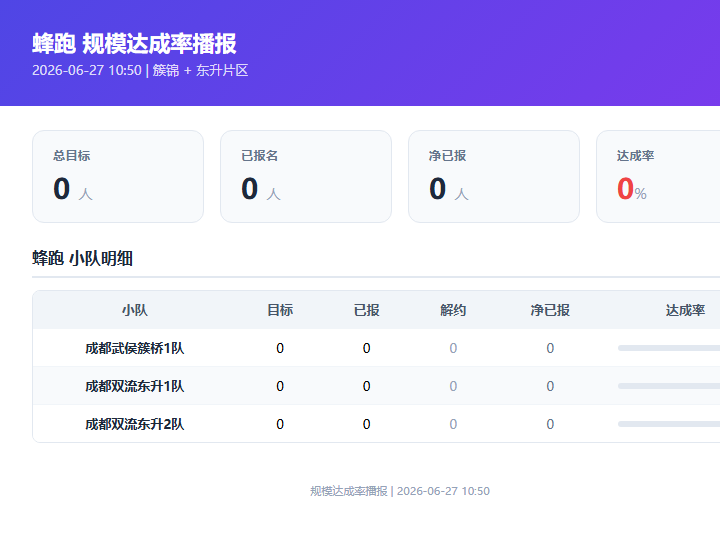Click the 净已报 column header in table
720x540 pixels.
click(x=550, y=310)
